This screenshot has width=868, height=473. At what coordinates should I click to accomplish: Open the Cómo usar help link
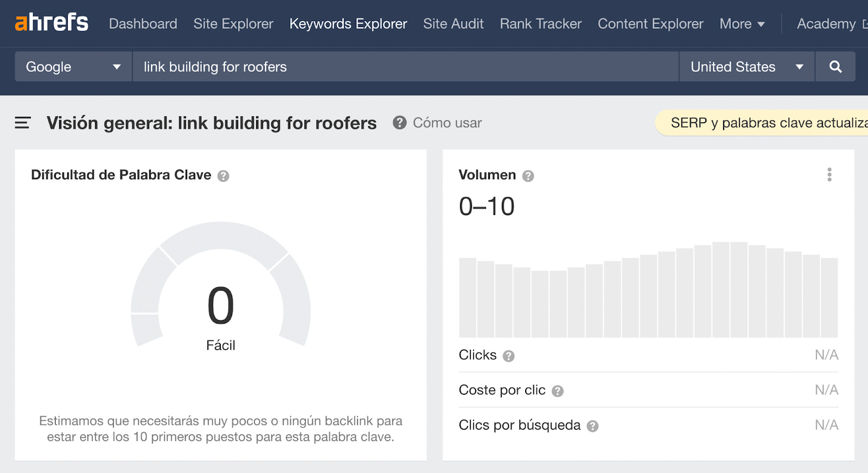447,123
